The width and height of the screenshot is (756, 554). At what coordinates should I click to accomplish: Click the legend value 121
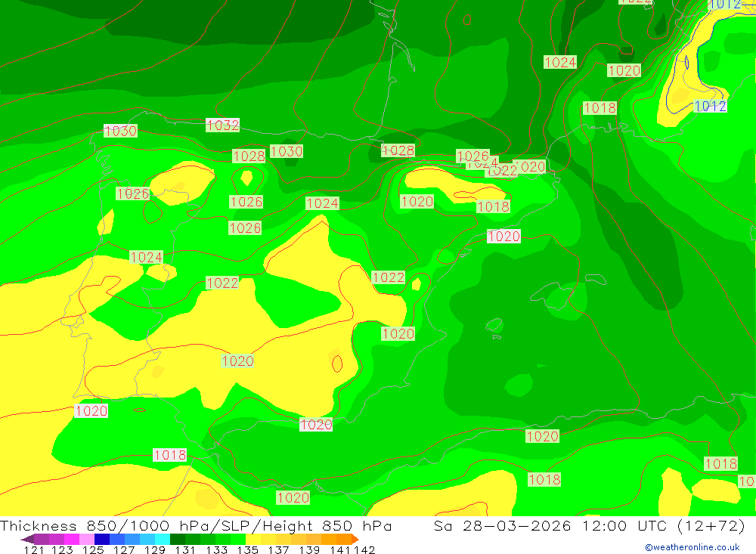[x=34, y=549]
